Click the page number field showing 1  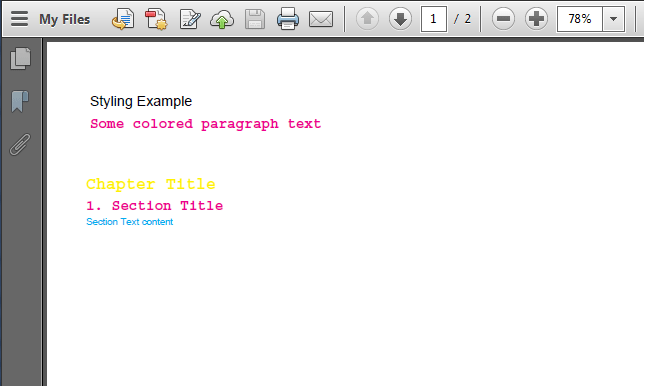pos(434,19)
